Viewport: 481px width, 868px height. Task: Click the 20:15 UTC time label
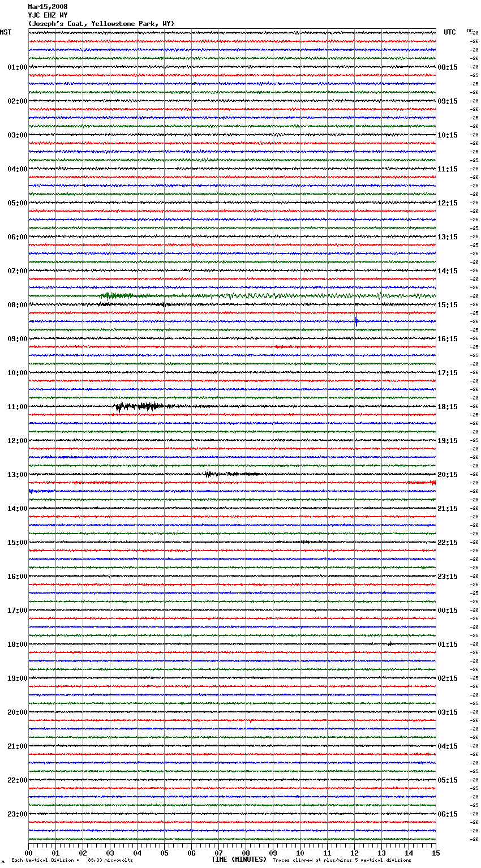pyautogui.click(x=448, y=475)
